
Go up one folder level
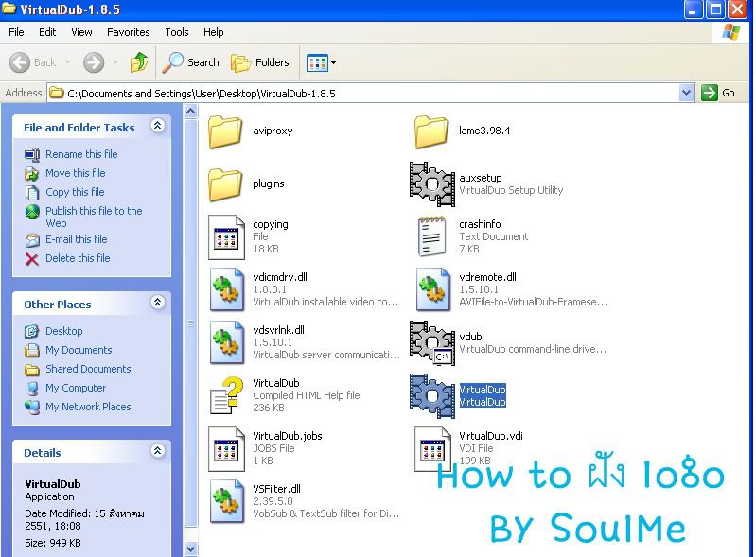[x=139, y=62]
